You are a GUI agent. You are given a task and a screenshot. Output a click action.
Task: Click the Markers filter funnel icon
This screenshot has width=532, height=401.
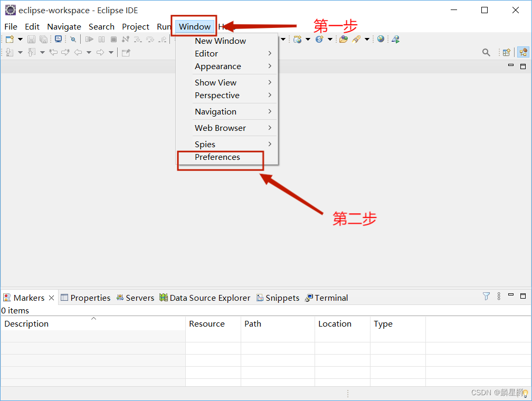click(486, 296)
